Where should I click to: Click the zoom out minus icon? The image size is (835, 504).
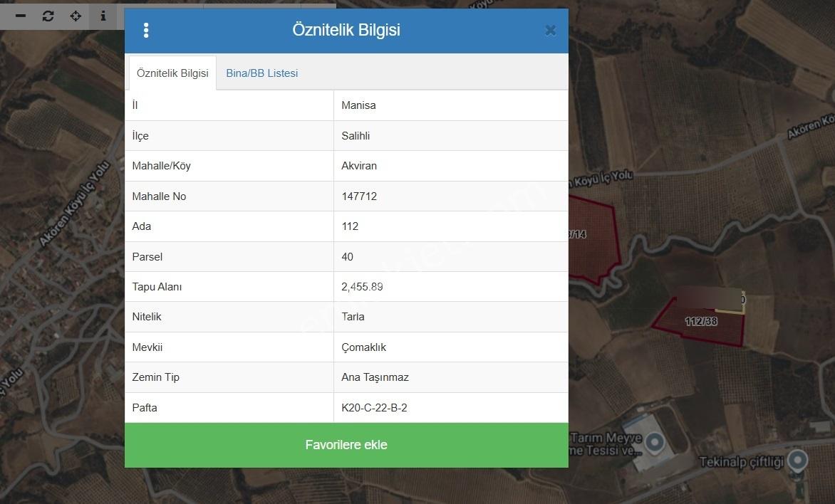pos(21,16)
